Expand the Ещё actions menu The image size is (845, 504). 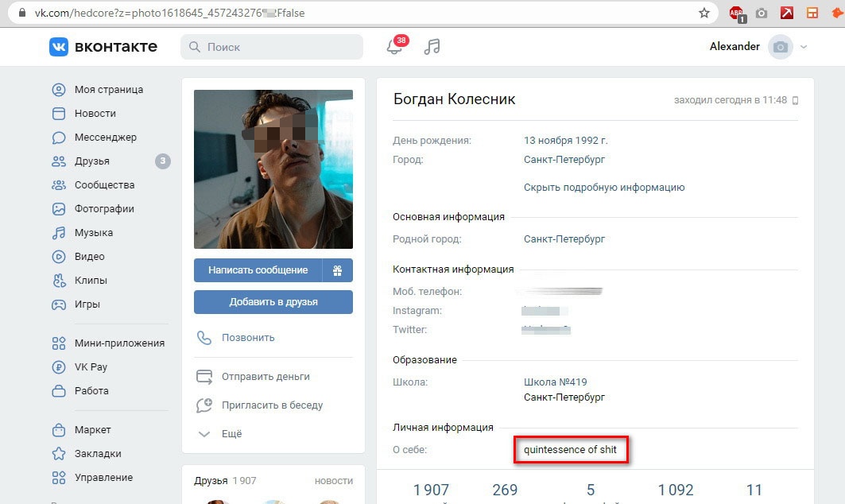tap(232, 433)
